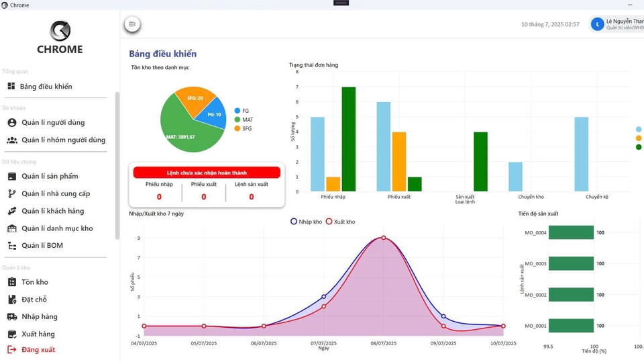Click the Quản lí danh mục kho warehouse icon

click(11, 228)
